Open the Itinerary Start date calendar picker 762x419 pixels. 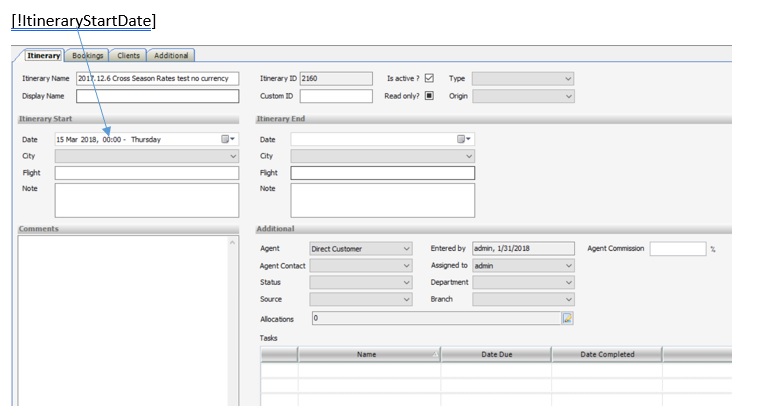click(228, 140)
